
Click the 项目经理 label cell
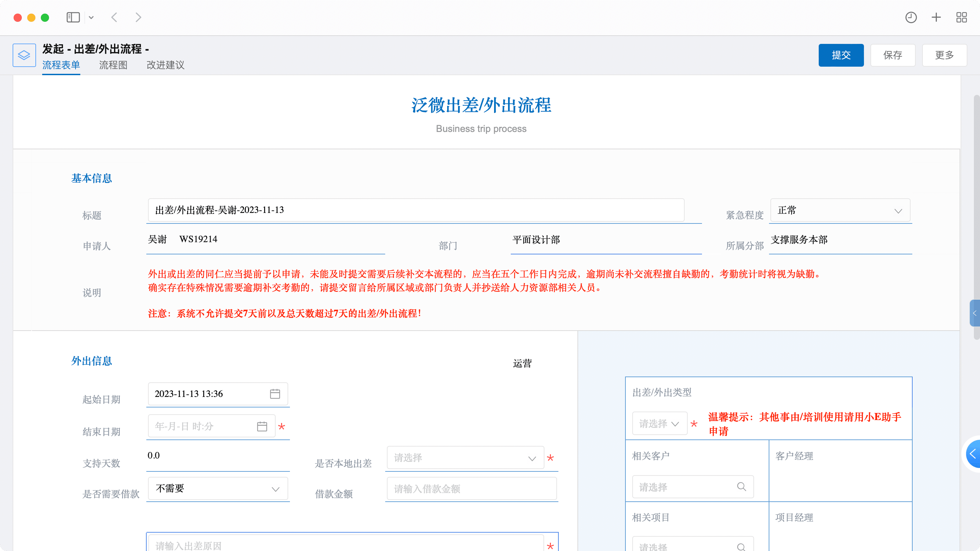(794, 518)
